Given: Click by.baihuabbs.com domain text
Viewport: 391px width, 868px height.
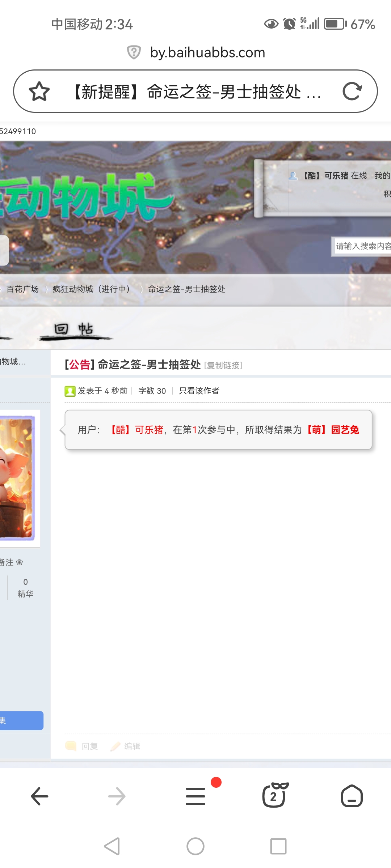Looking at the screenshot, I should 208,52.
